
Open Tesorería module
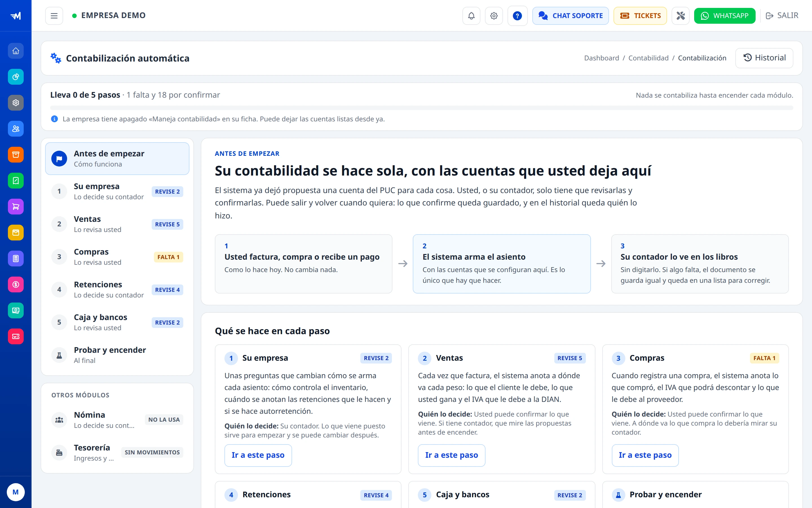[x=117, y=453]
